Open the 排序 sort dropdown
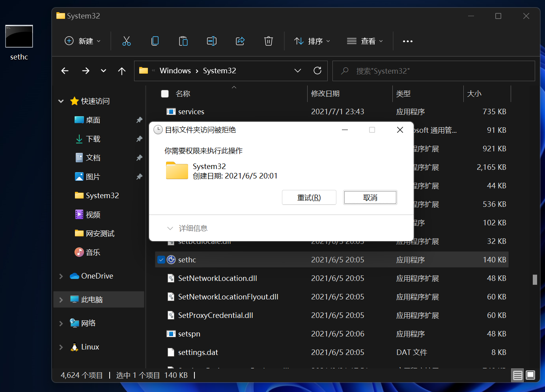Image resolution: width=545 pixels, height=392 pixels. [312, 41]
